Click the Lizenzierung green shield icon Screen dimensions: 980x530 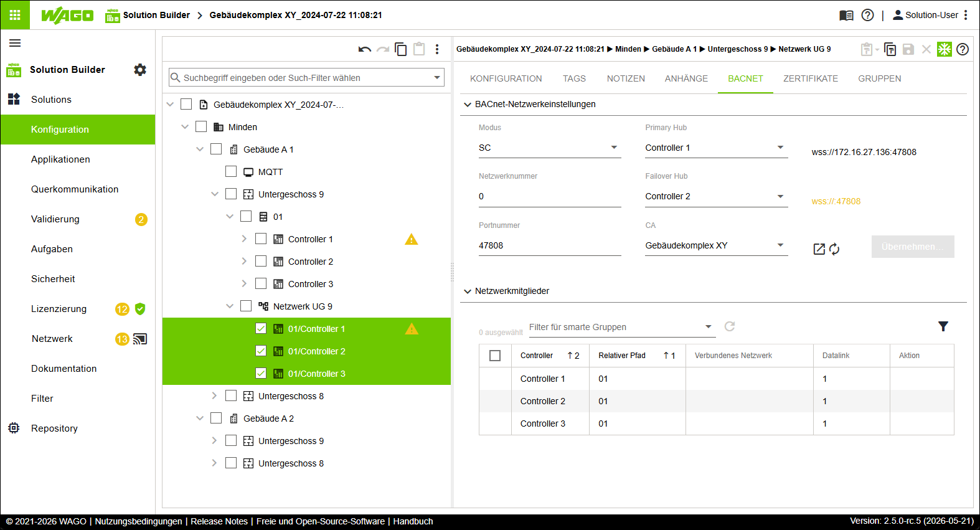coord(140,309)
